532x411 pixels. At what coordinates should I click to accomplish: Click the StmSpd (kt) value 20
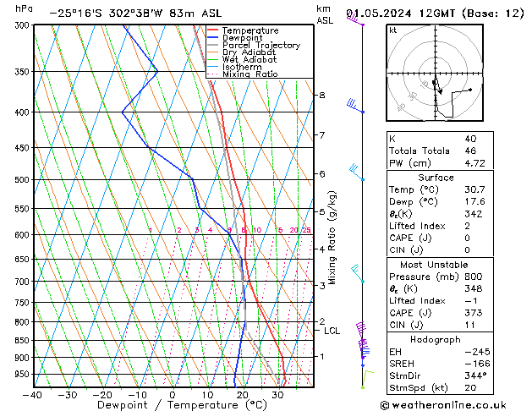coord(470,387)
